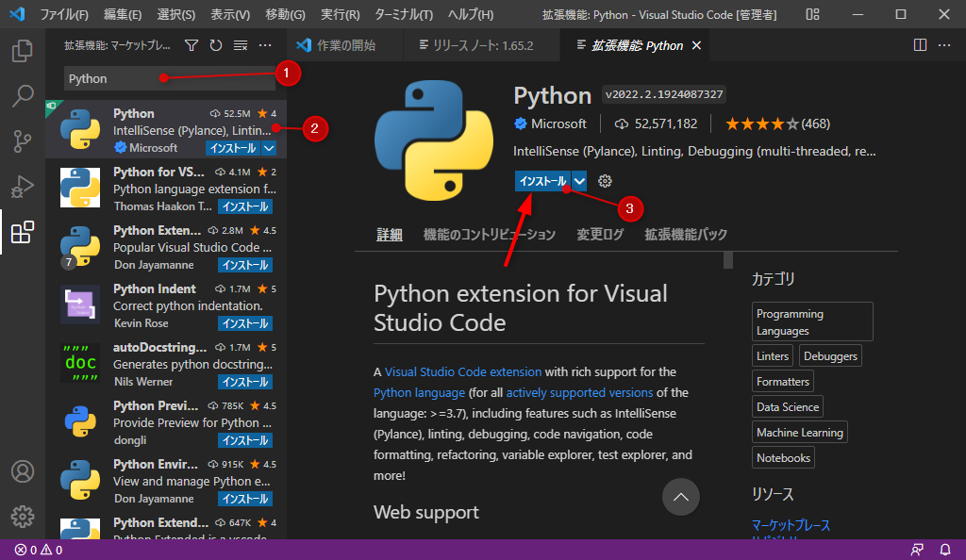Open the Run and Debug view
966x560 pixels.
(23, 187)
